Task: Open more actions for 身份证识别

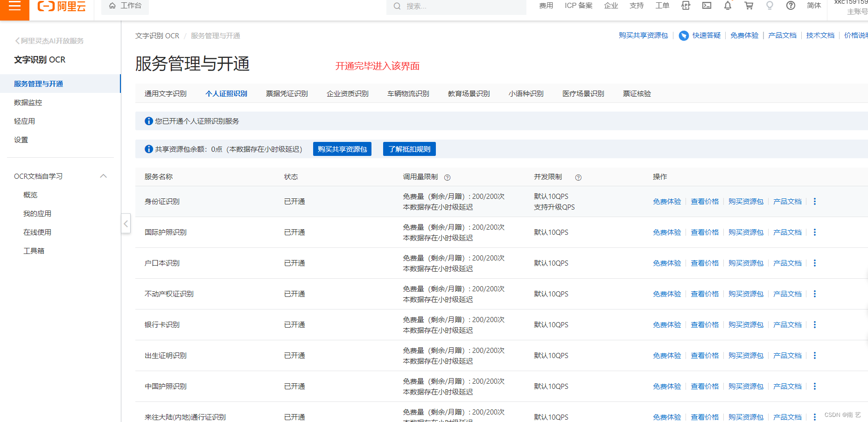Action: [815, 201]
